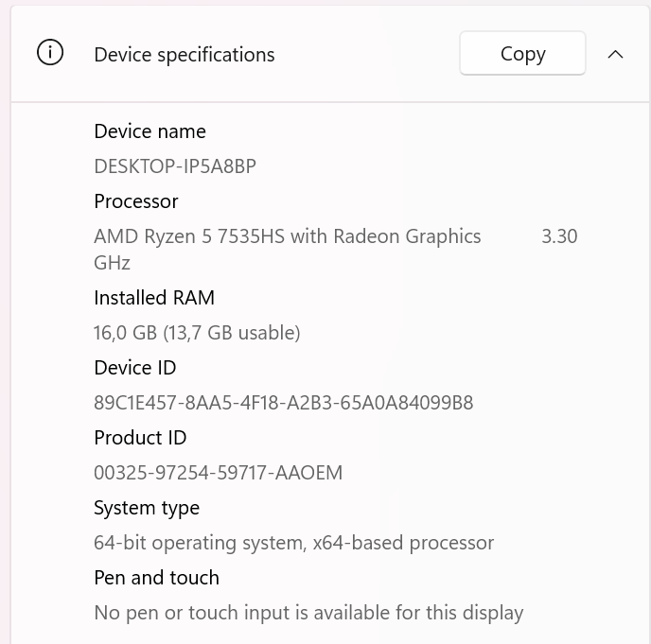Collapse the Device specifications section
The width and height of the screenshot is (651, 644).
615,54
